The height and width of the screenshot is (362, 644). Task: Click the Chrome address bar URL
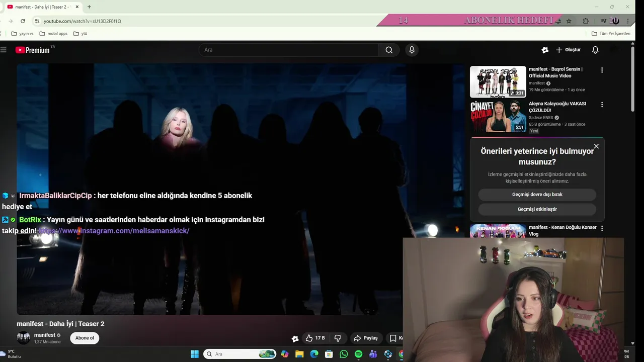(83, 21)
